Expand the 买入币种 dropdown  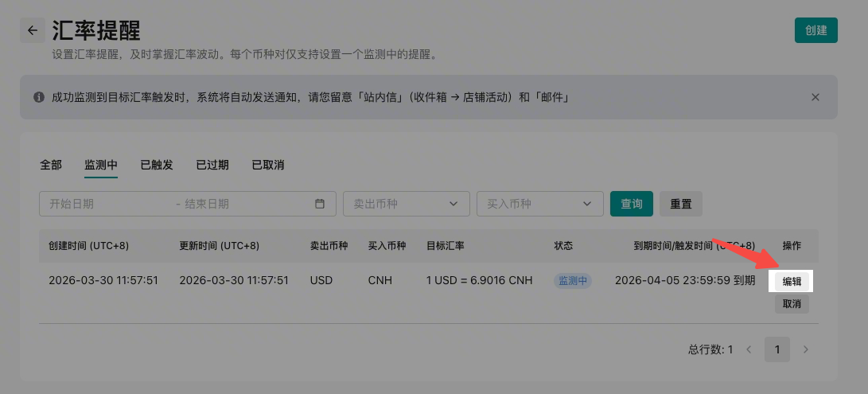point(539,204)
